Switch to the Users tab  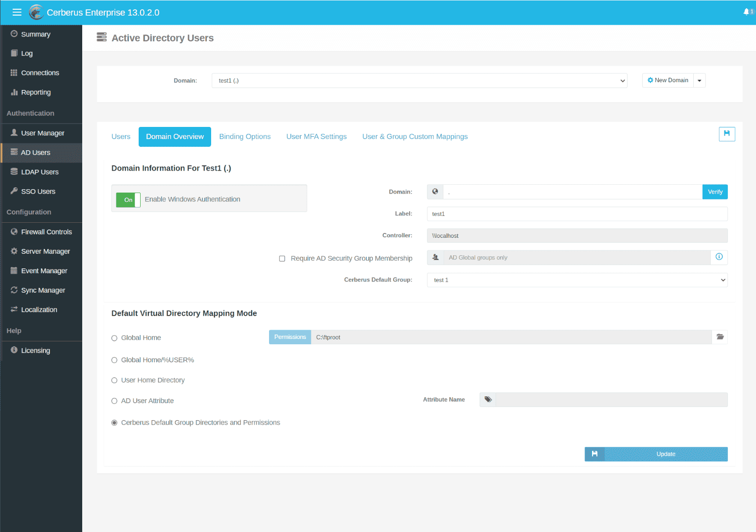click(121, 137)
